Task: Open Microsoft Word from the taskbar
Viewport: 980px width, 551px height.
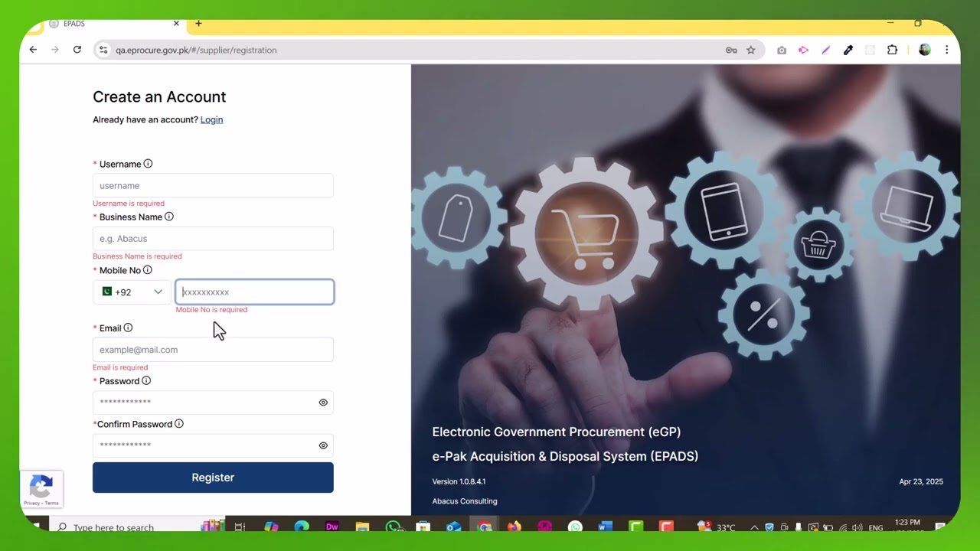Action: [x=605, y=527]
